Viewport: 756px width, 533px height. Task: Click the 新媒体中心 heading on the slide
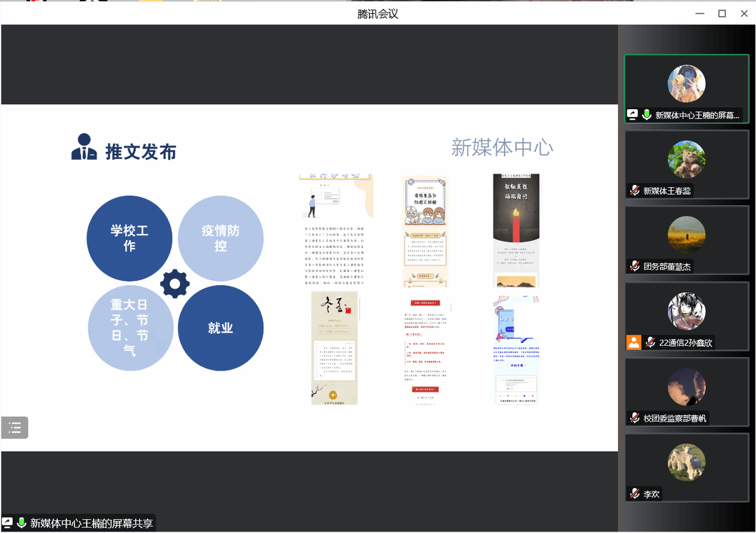pyautogui.click(x=502, y=147)
